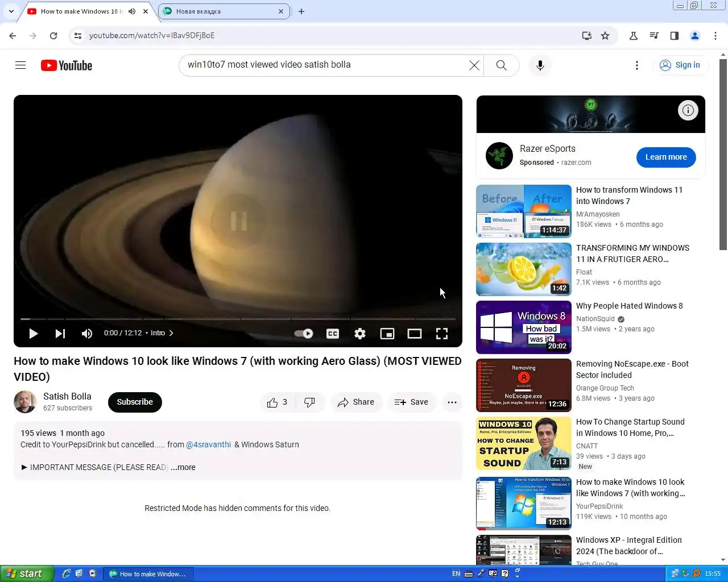Open the YourPepsiDrink Windows 10 video
Image resolution: width=728 pixels, height=582 pixels.
pyautogui.click(x=630, y=488)
